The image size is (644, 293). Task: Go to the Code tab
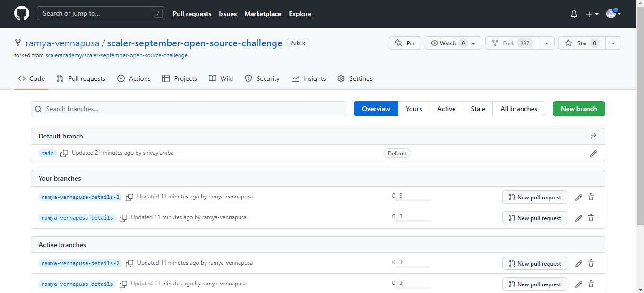pyautogui.click(x=31, y=78)
